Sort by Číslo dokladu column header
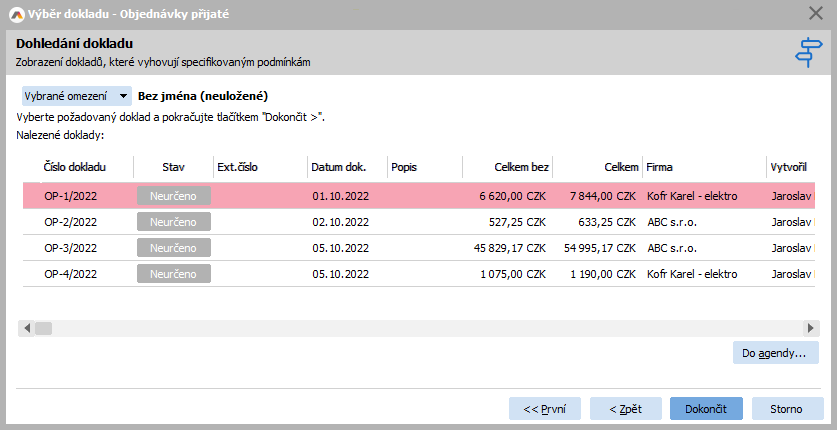 [75, 166]
